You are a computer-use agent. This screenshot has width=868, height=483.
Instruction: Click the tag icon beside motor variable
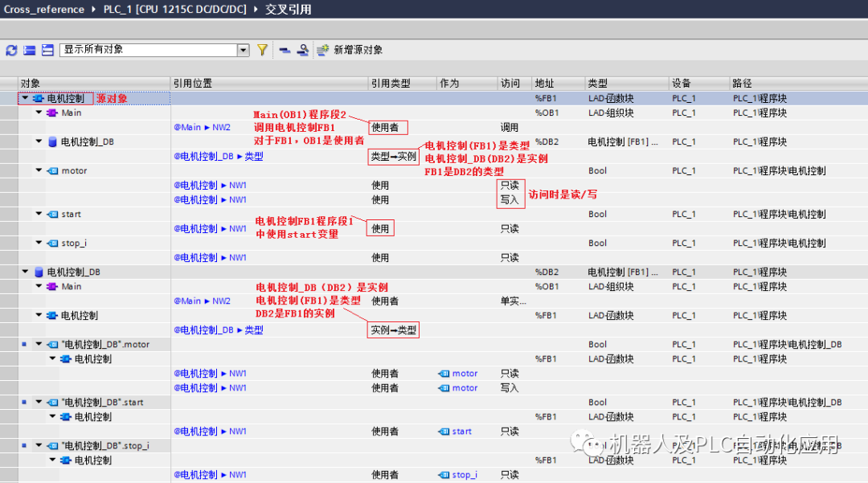(54, 170)
